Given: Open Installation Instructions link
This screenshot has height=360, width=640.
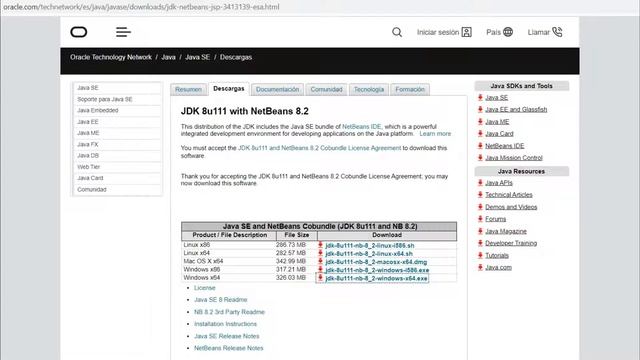Looking at the screenshot, I should (x=225, y=324).
